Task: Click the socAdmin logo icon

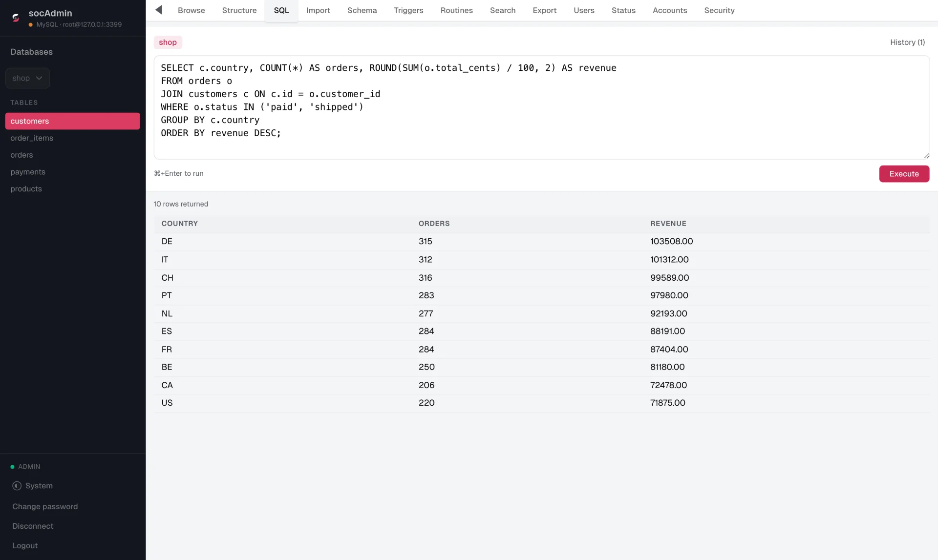Action: click(16, 18)
